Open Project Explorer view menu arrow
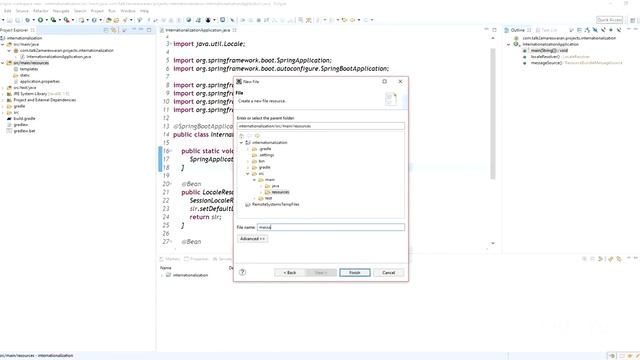Viewport: 640px width, 360px height. coord(124,30)
